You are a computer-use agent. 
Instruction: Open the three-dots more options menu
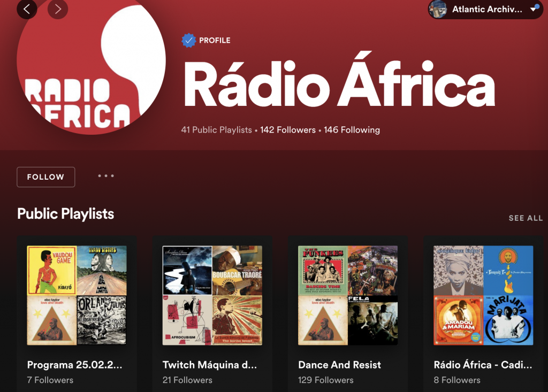point(106,176)
